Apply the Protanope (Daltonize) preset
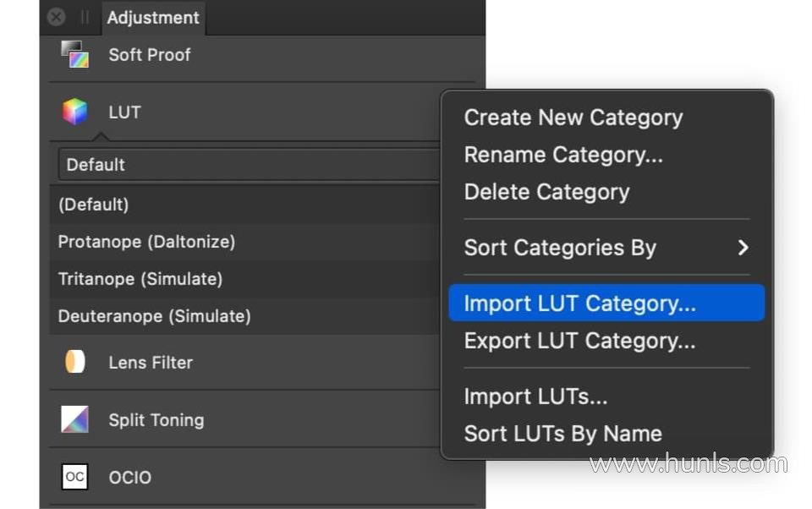This screenshot has width=812, height=509. coord(146,242)
